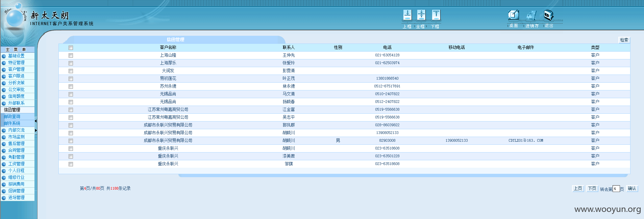Click phone number 028-86039822

[387, 125]
